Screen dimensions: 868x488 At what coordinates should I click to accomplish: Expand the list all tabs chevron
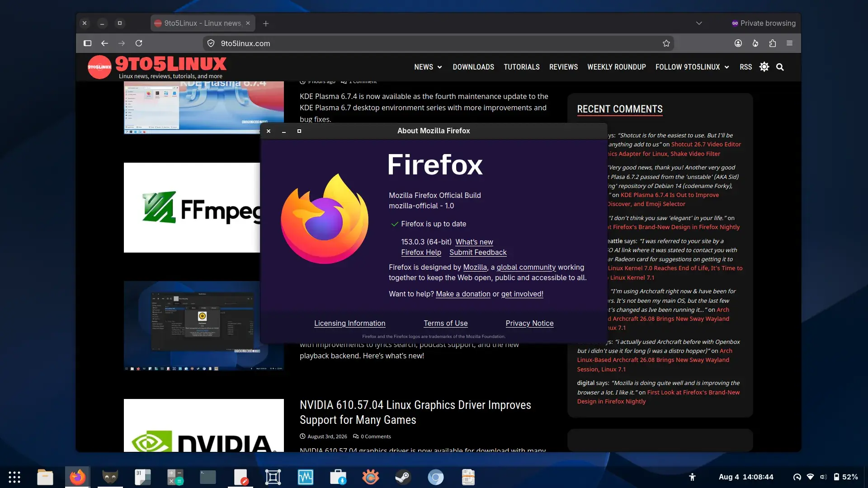coord(699,23)
